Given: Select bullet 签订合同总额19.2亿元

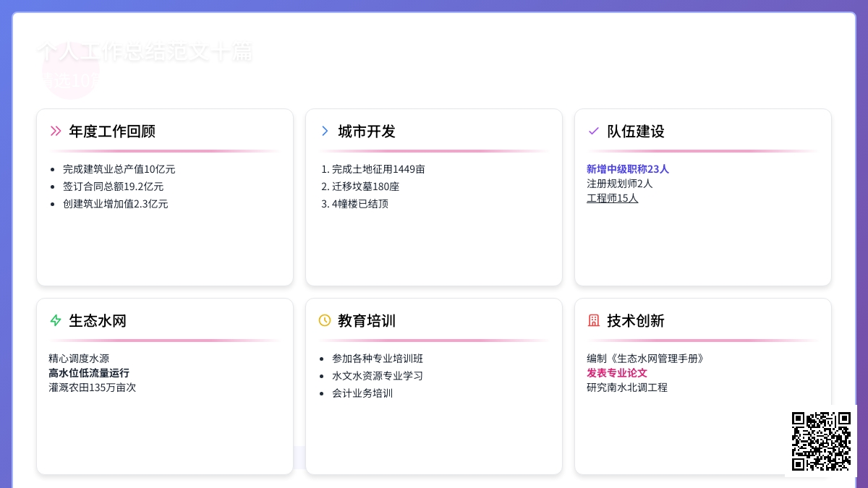Looking at the screenshot, I should (x=113, y=187).
